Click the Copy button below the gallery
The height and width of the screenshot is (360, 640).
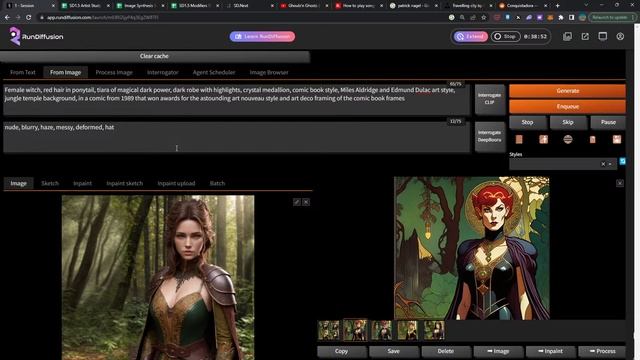[341, 351]
